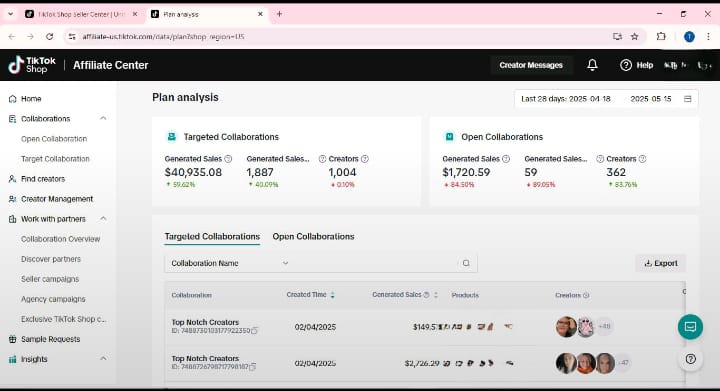Bookmark this page with the star icon
The height and width of the screenshot is (391, 720).
pyautogui.click(x=635, y=37)
